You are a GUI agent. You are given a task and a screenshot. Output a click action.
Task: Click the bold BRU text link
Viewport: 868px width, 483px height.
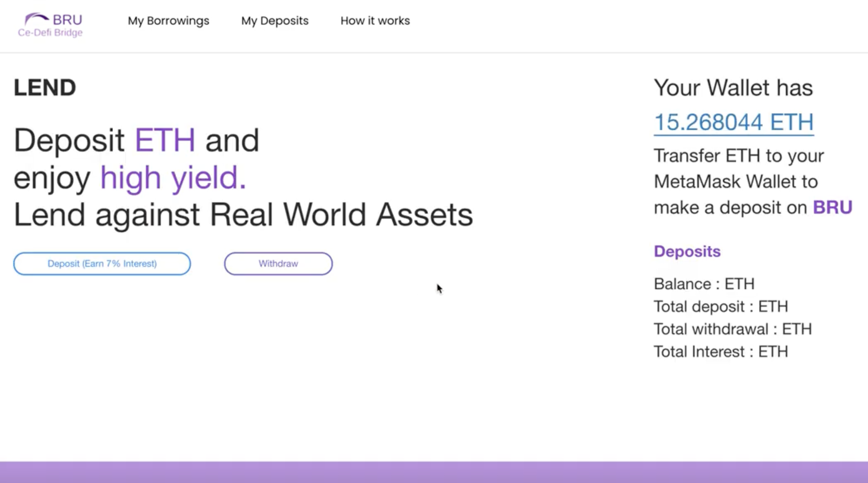pos(832,207)
